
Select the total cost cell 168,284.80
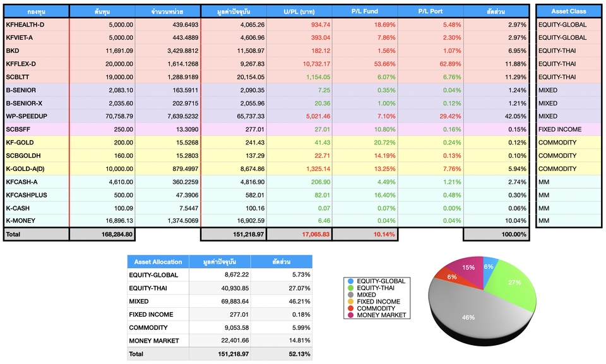[x=102, y=234]
